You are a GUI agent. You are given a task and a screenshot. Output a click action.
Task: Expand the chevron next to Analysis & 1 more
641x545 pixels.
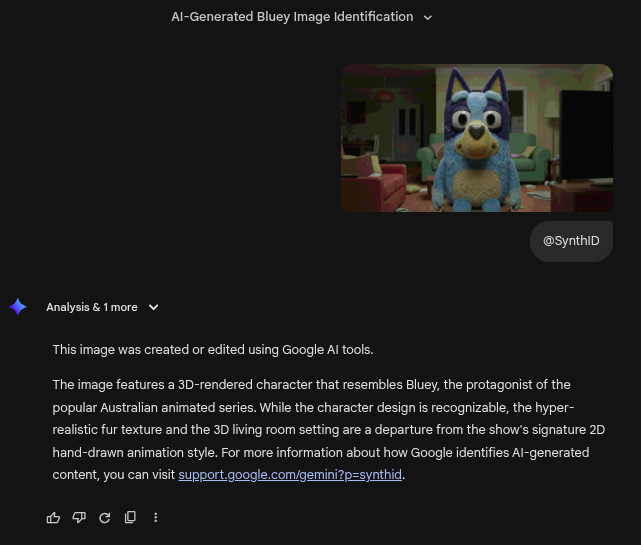(x=153, y=307)
